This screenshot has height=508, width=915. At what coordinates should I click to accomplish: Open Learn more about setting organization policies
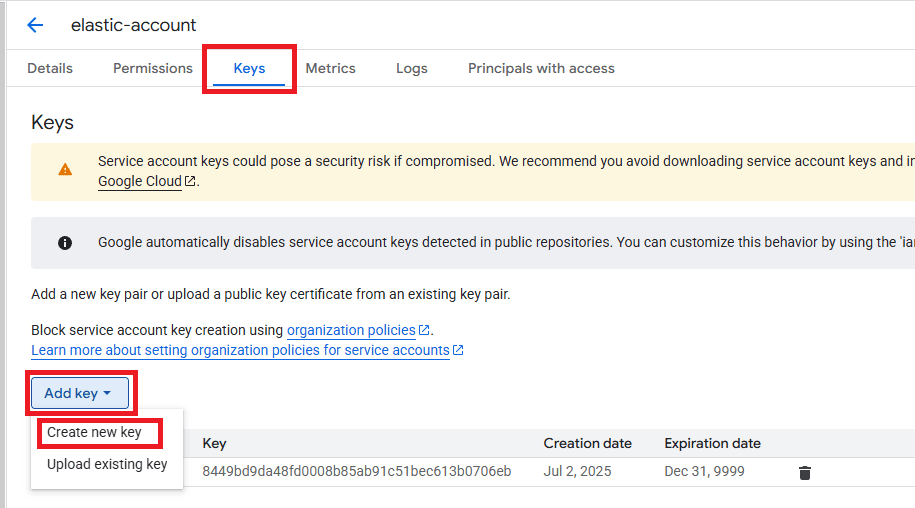point(240,351)
